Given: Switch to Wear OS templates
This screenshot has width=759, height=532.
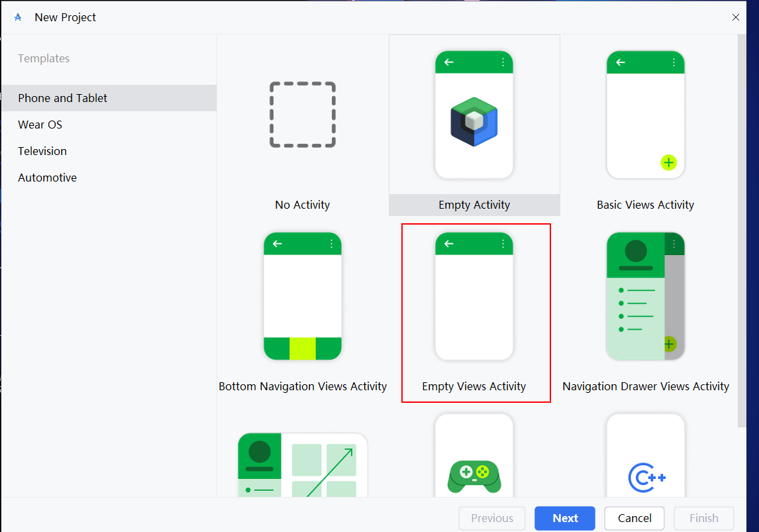Looking at the screenshot, I should 109,125.
